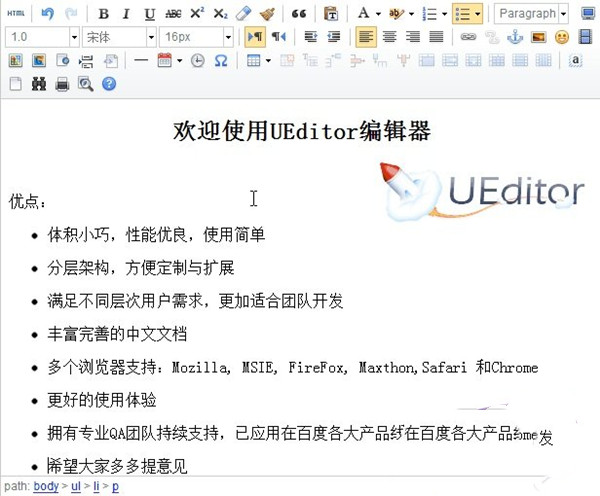Select li in the element path
Image resolution: width=600 pixels, height=496 pixels.
click(96, 486)
